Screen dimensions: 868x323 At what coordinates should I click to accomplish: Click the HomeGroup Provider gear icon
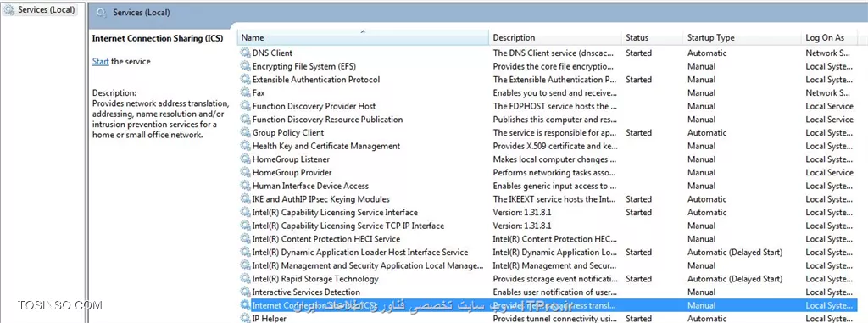coord(245,173)
